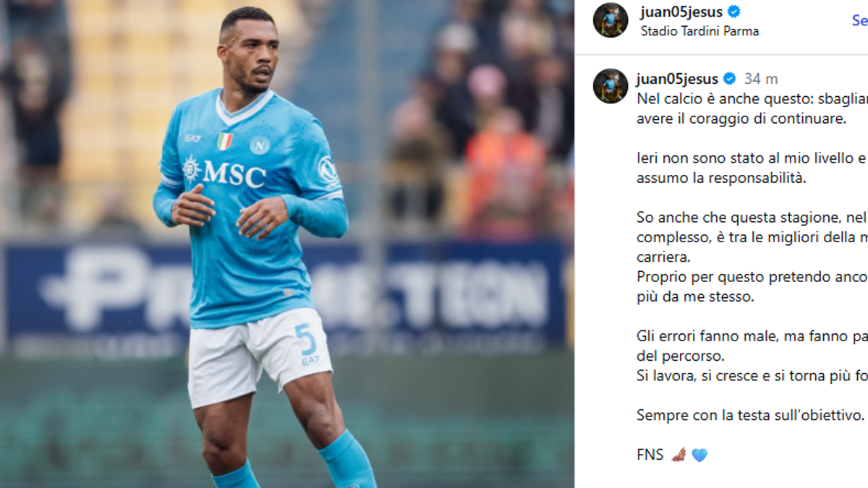This screenshot has width=868, height=488.
Task: Open the juan05jesus username in the post header
Action: (681, 12)
